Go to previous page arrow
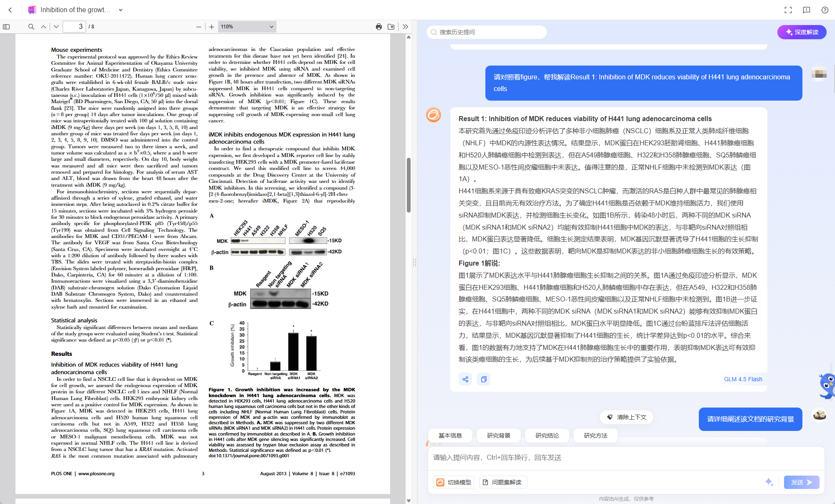This screenshot has height=504, width=835. click(43, 27)
